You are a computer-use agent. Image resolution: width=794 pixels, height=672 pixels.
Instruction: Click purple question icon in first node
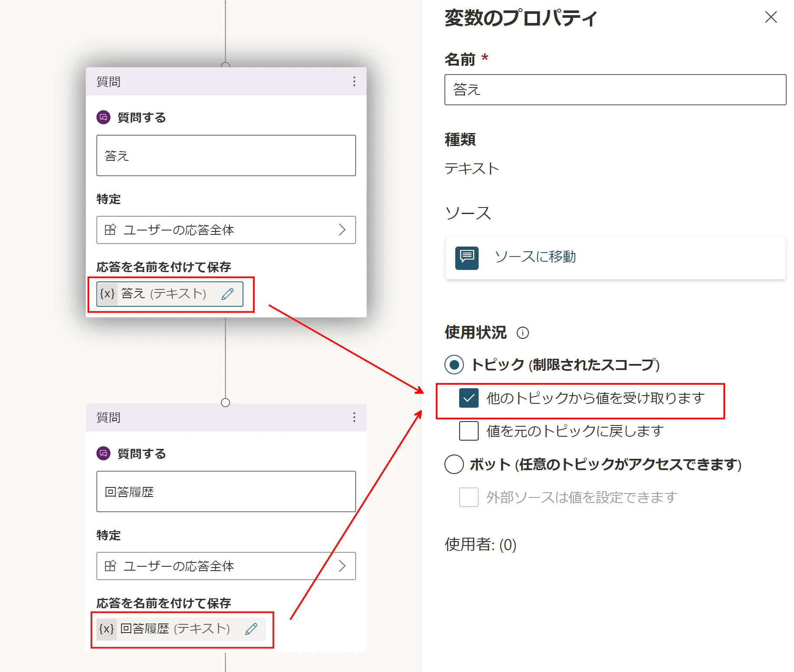[104, 117]
